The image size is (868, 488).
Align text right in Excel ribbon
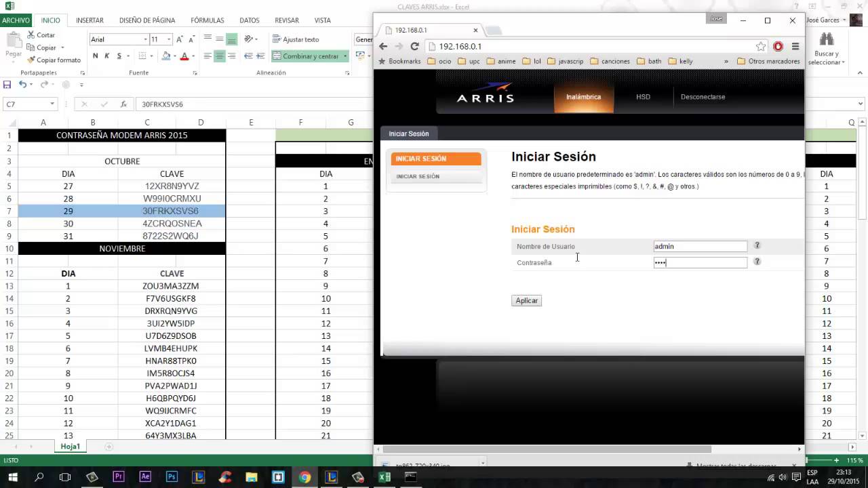click(x=231, y=56)
